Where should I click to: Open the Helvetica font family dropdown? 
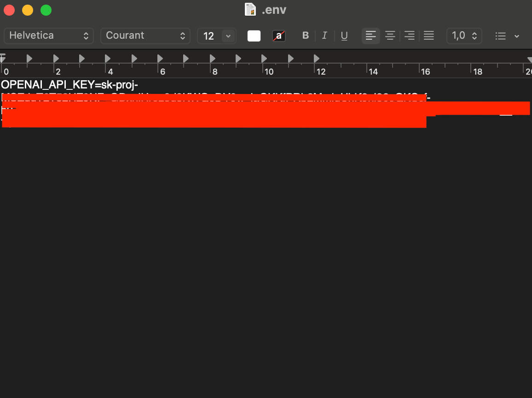(x=48, y=35)
